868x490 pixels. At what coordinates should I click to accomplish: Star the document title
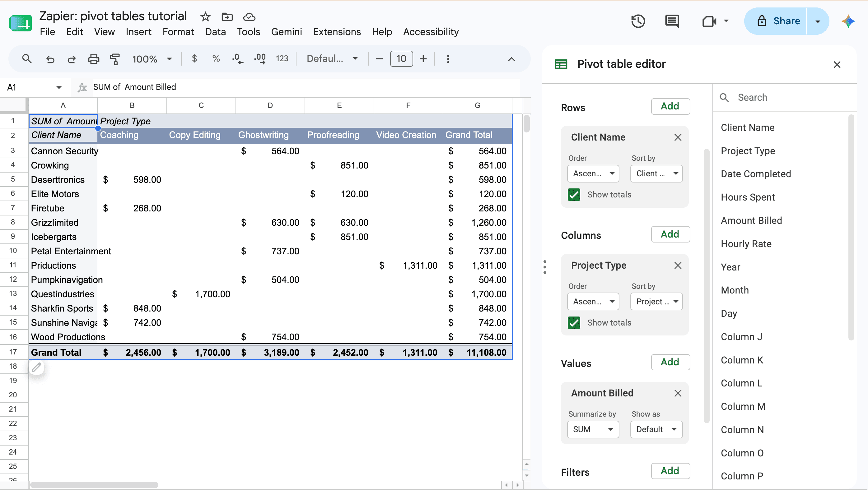click(205, 16)
